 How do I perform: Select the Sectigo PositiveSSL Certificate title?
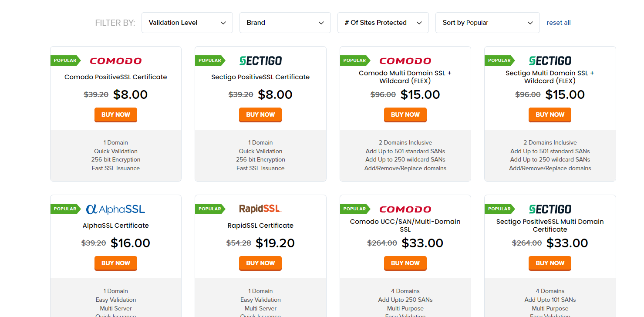click(x=260, y=77)
